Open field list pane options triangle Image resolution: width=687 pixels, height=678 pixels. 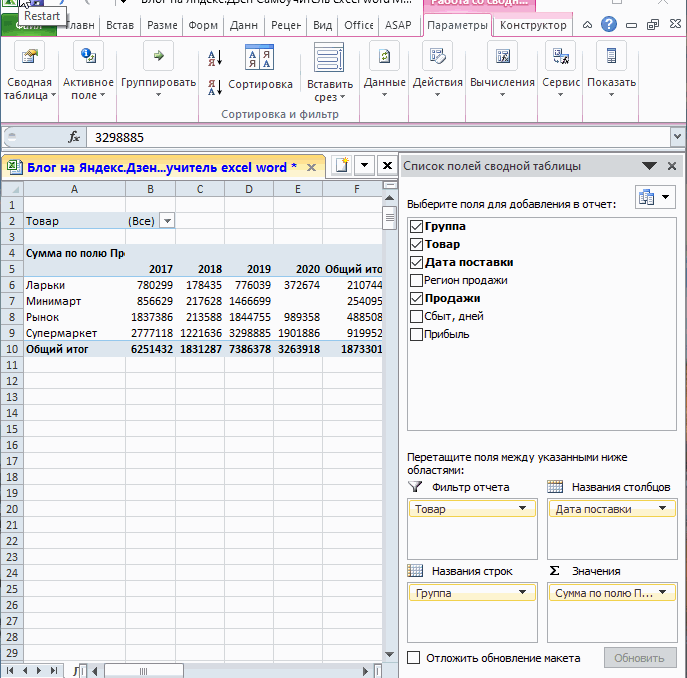coord(649,166)
